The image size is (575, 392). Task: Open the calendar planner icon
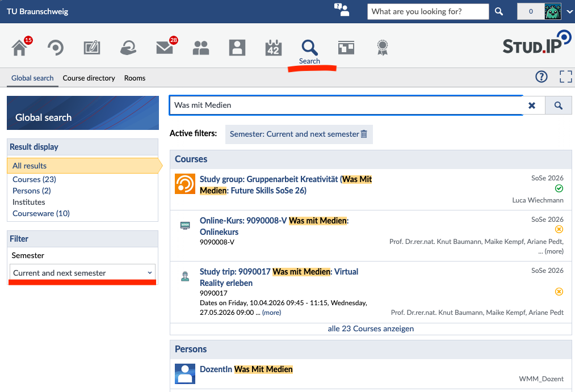274,48
